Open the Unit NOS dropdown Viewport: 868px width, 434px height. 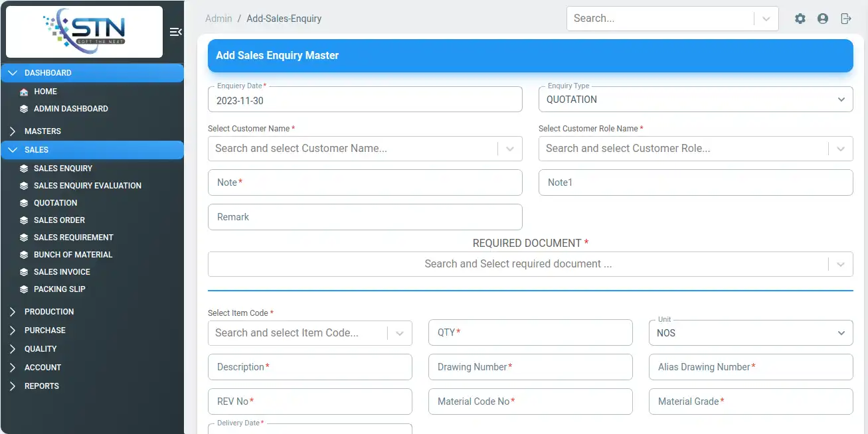click(750, 333)
